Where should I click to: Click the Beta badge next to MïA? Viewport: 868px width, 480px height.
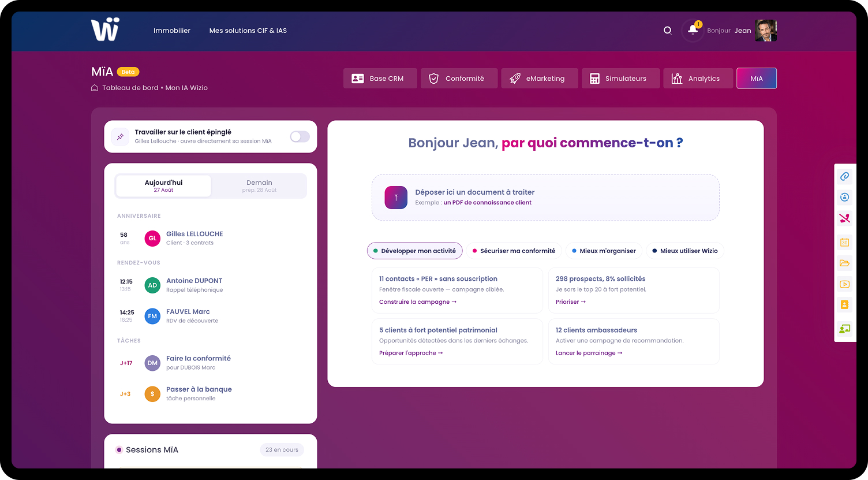128,72
